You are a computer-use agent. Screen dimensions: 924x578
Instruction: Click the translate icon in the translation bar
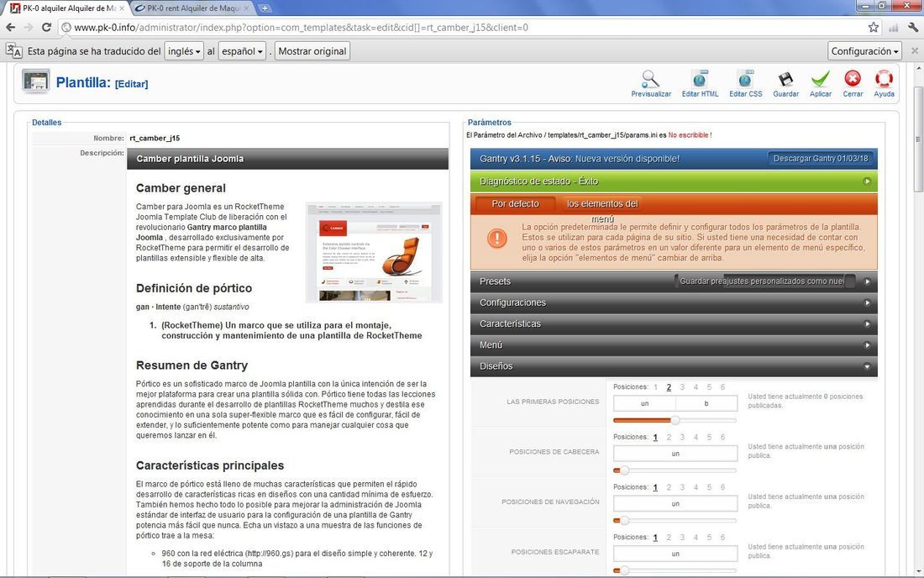pyautogui.click(x=13, y=50)
